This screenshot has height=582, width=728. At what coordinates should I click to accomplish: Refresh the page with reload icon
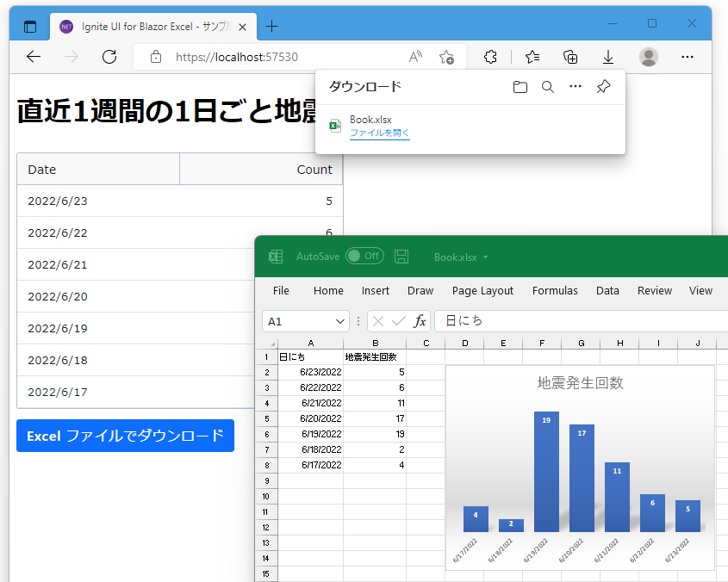click(x=109, y=57)
